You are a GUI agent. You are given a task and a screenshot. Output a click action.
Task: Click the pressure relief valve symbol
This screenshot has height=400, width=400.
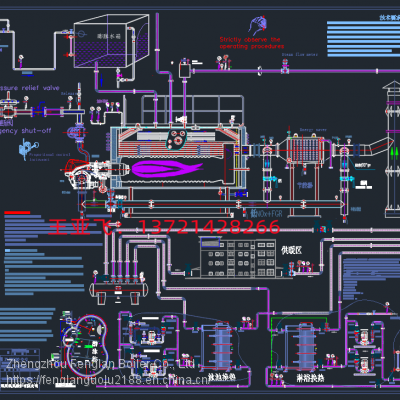coord(8,106)
